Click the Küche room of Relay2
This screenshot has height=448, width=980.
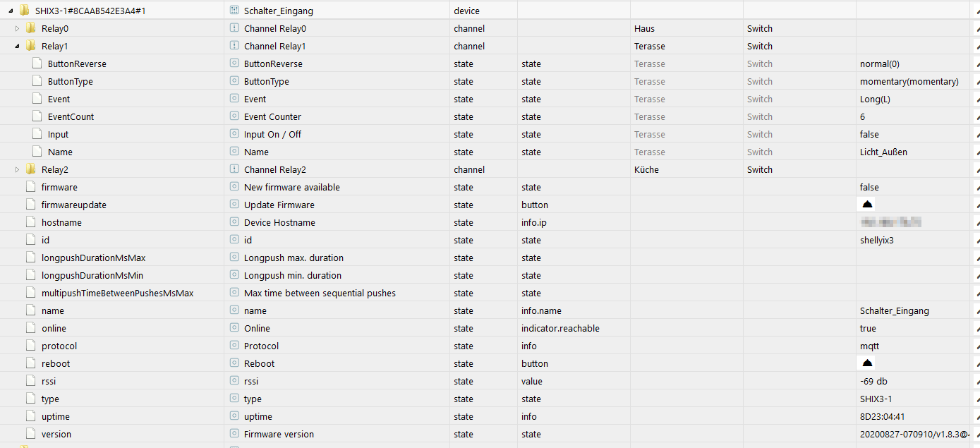646,169
